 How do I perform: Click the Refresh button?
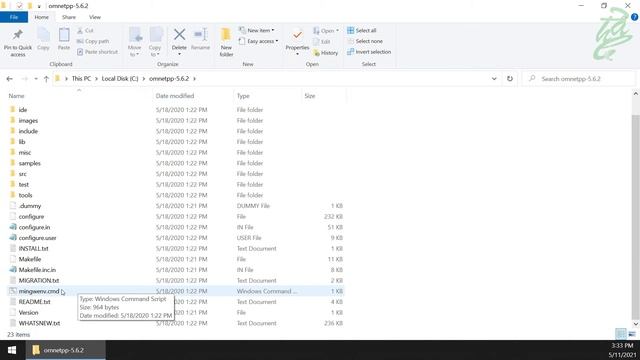(x=510, y=79)
